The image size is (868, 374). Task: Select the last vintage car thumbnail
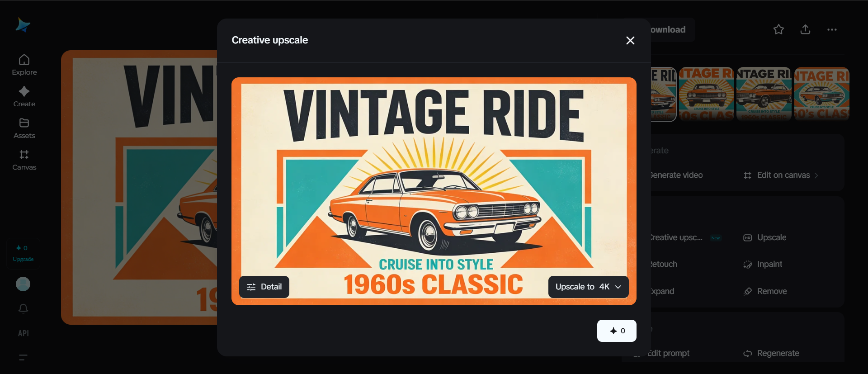click(821, 94)
